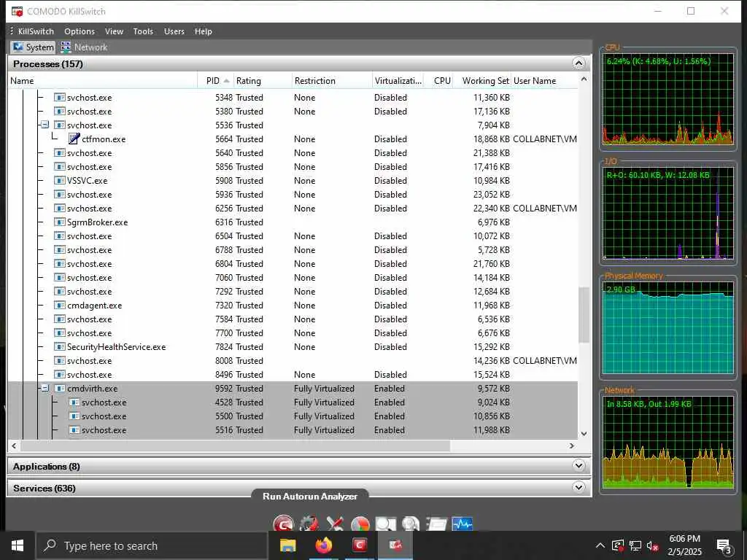Open File Explorer from the taskbar
Screen dimensions: 747x560
pos(287,545)
